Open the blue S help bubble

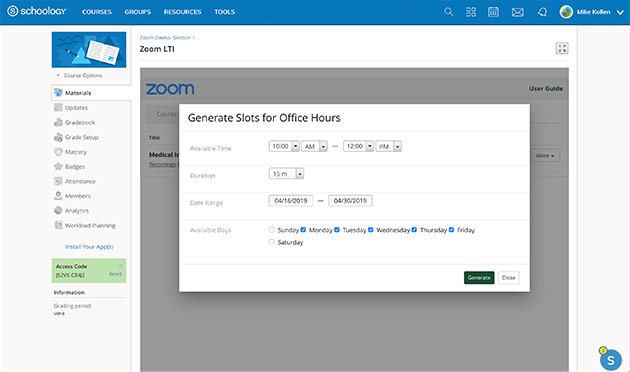coord(610,360)
